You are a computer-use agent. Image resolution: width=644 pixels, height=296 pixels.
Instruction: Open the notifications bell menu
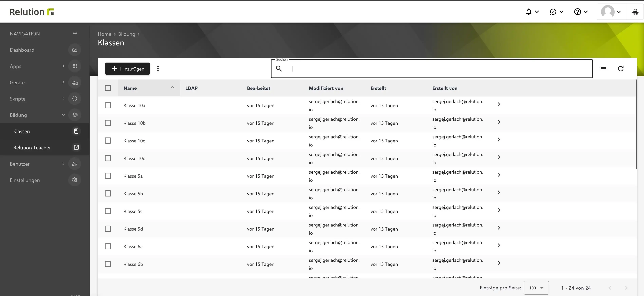532,12
